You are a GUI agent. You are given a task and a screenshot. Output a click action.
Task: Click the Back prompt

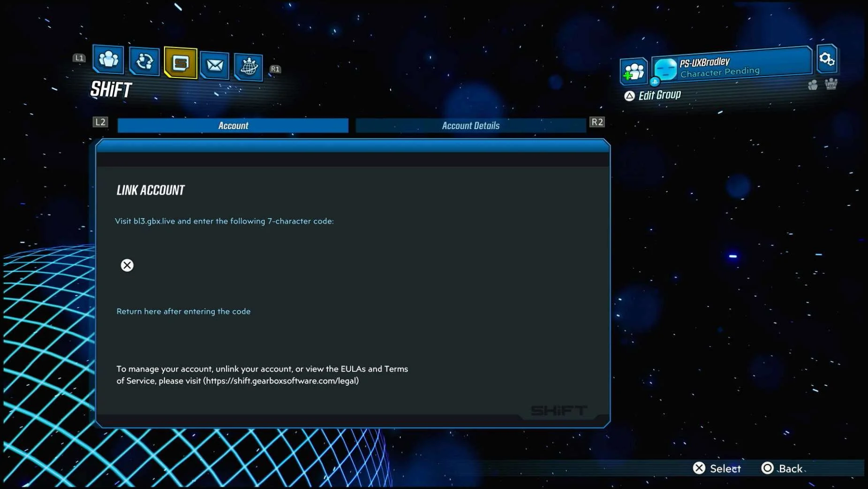click(x=782, y=468)
